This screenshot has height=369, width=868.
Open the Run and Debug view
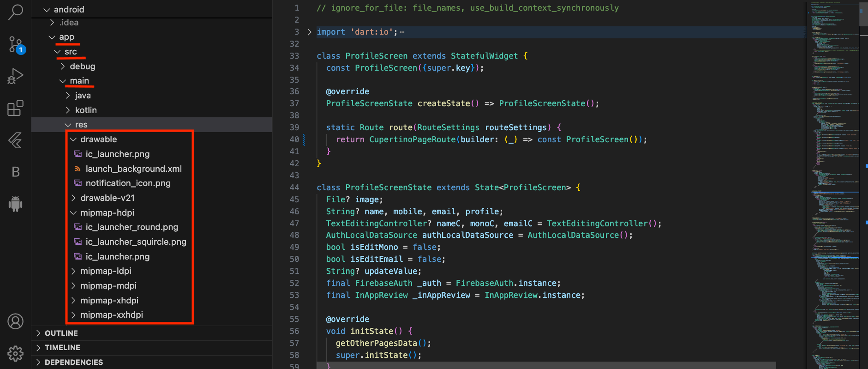pyautogui.click(x=16, y=76)
